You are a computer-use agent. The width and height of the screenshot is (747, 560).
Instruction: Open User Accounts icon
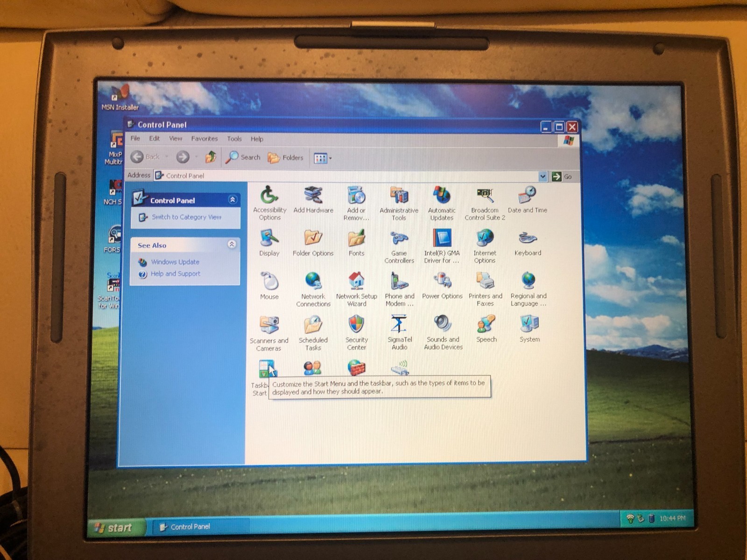pyautogui.click(x=312, y=368)
